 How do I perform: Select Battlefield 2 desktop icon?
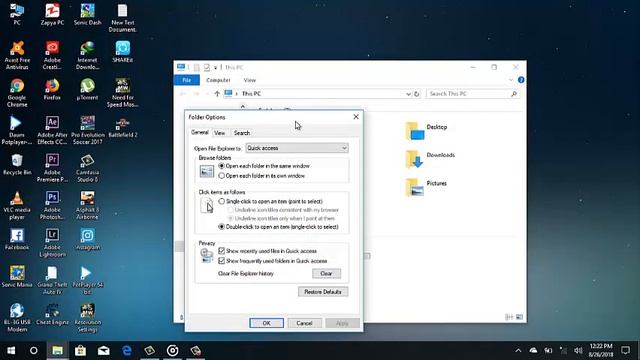tap(122, 127)
